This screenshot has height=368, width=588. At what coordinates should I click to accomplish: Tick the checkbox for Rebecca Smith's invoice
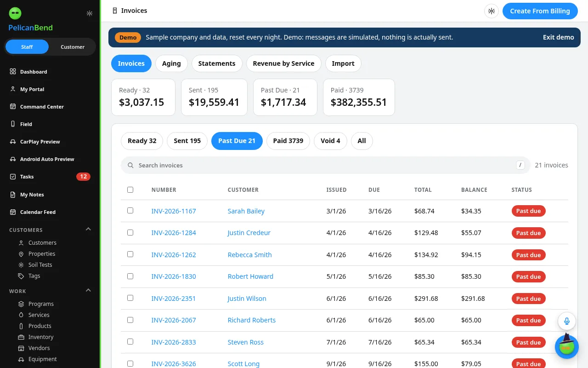(x=130, y=254)
